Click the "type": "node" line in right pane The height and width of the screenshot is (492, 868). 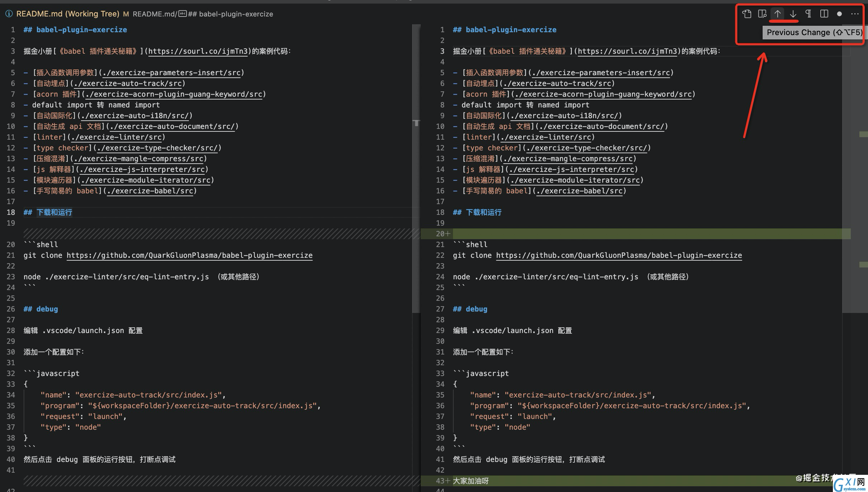[500, 427]
